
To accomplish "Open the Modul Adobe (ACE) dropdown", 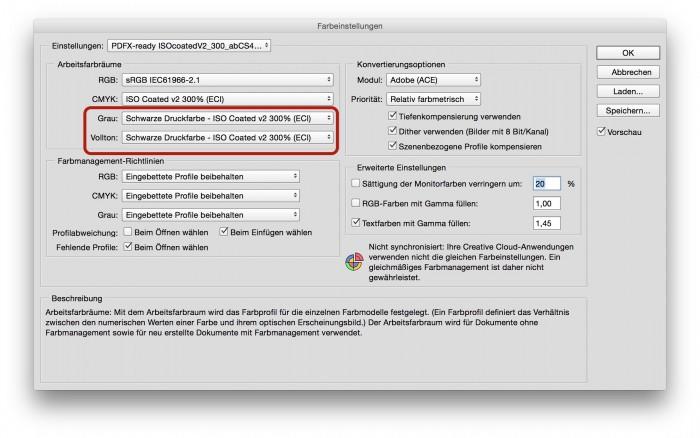I will pyautogui.click(x=433, y=80).
